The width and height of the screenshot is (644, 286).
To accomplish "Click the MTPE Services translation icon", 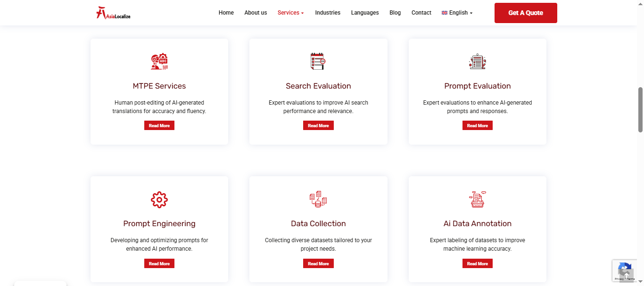I will (159, 62).
